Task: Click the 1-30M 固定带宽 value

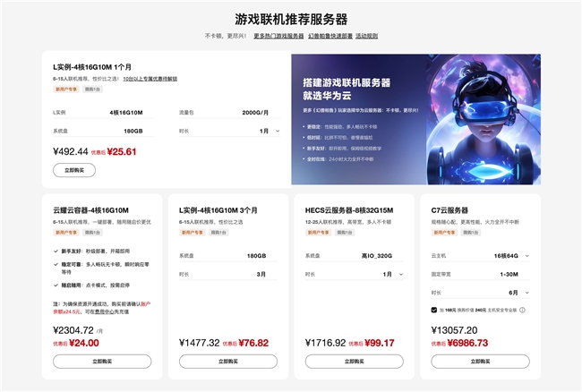Action: [509, 274]
